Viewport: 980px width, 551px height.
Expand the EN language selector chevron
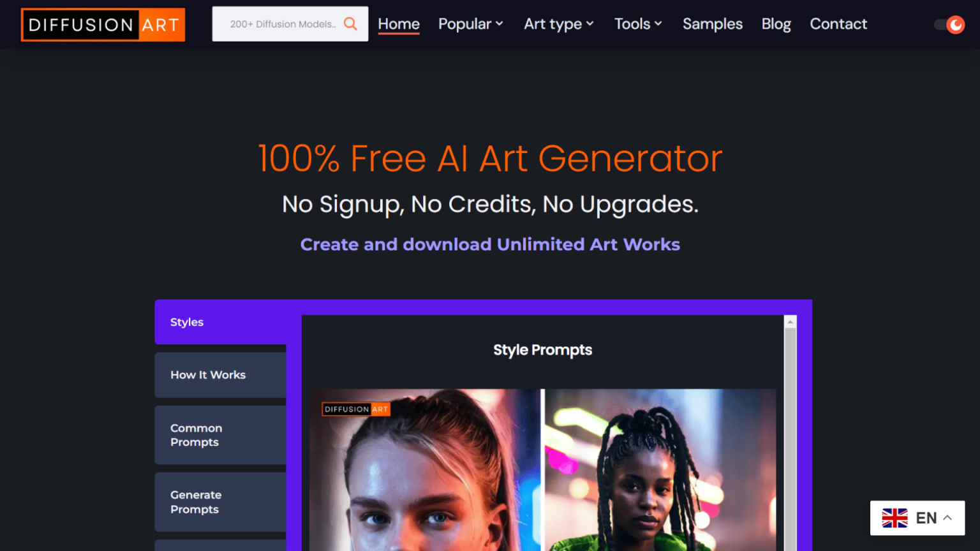[x=947, y=518]
